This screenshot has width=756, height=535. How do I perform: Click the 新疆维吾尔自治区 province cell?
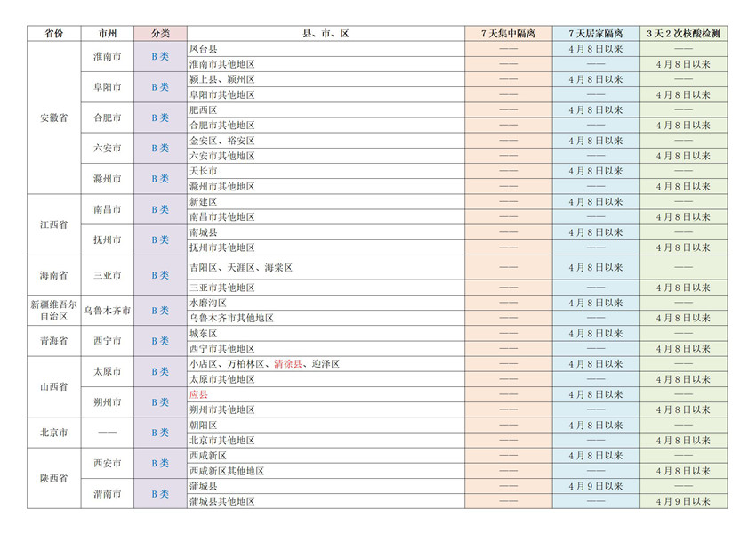click(53, 311)
